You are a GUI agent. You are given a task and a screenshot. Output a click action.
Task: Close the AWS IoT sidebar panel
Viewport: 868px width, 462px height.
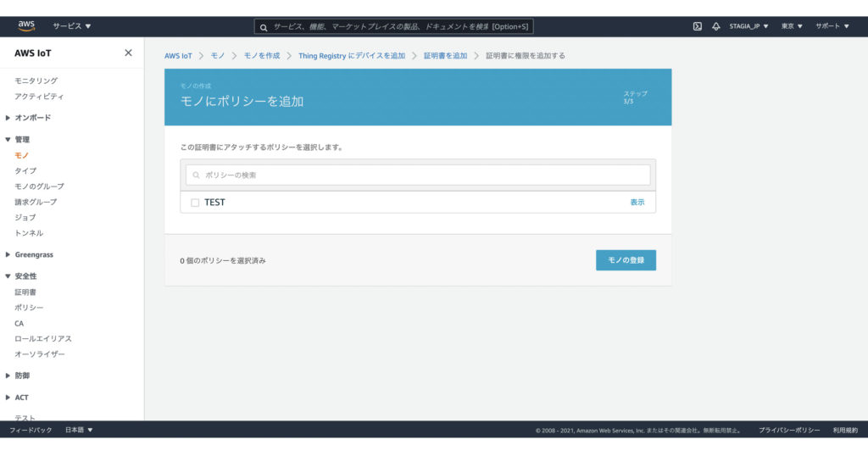[x=128, y=53]
